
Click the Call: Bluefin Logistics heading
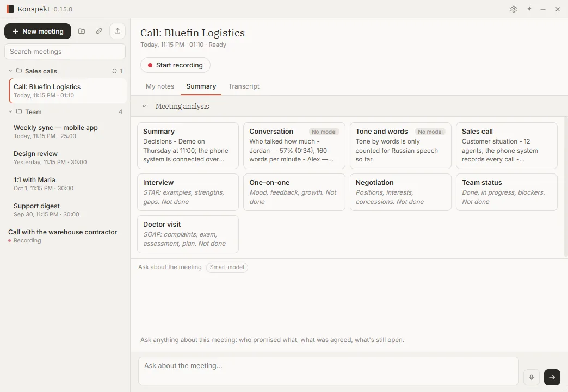(x=193, y=33)
